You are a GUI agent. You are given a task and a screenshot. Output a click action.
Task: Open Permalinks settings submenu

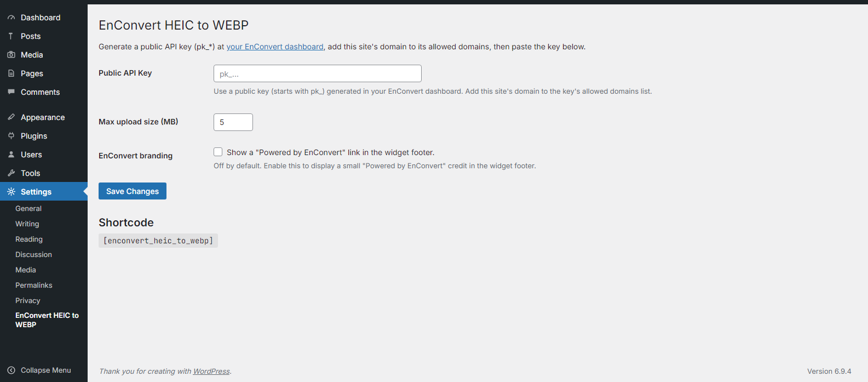click(34, 286)
